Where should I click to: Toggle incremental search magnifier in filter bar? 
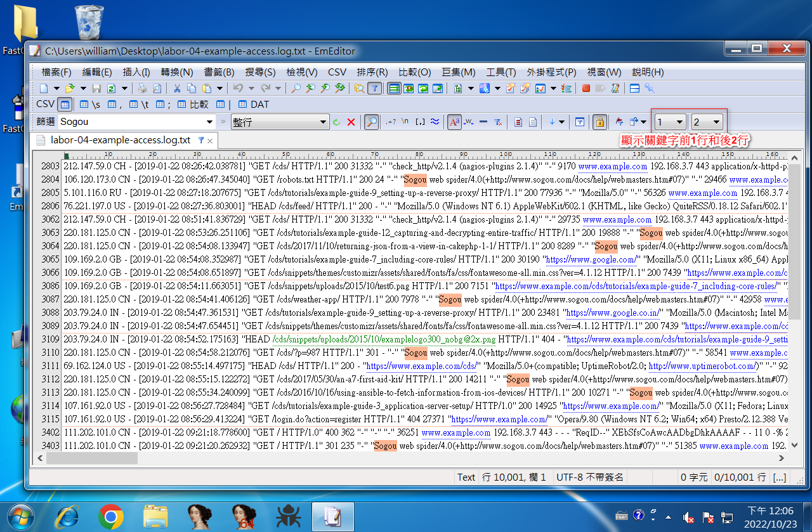(372, 122)
